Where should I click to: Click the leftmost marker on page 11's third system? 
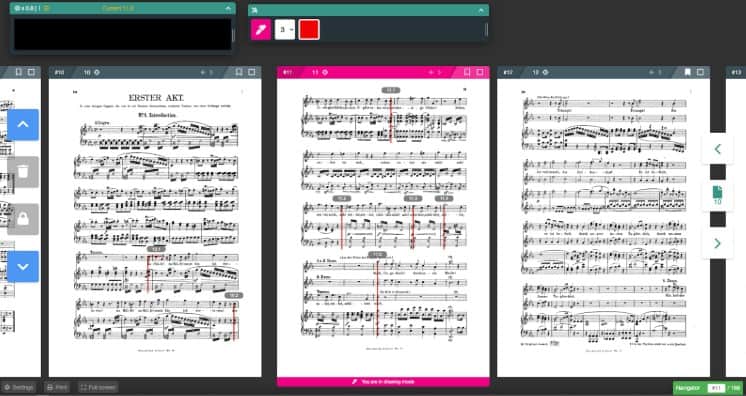coord(342,198)
